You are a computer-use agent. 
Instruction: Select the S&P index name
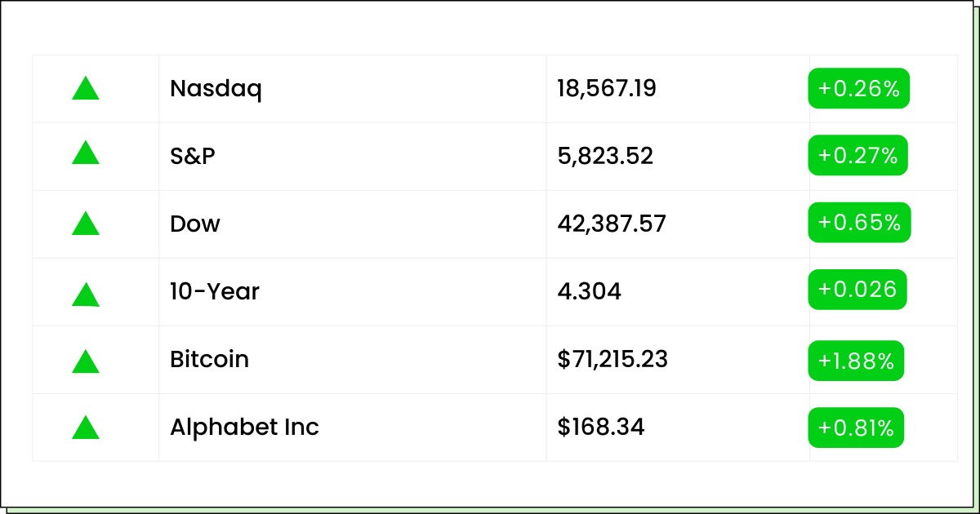(x=193, y=156)
